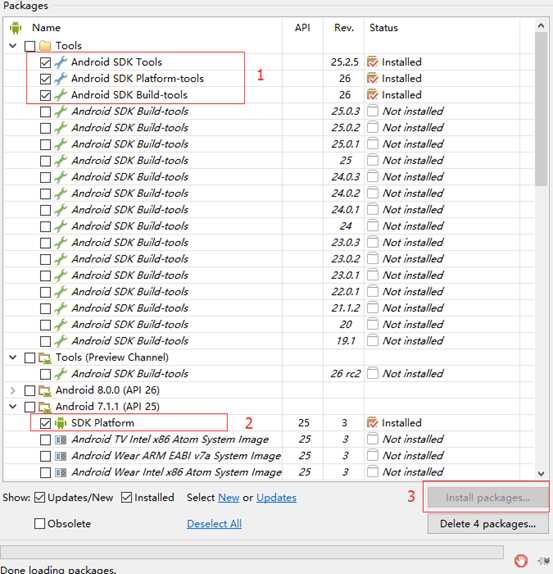The image size is (553, 574).
Task: Click the red stop loading icon
Action: (x=521, y=560)
